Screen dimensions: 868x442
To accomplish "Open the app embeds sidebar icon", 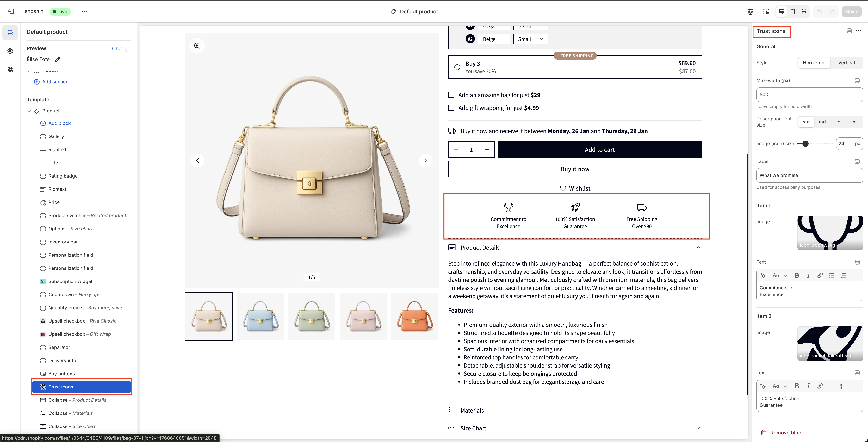I will tap(10, 70).
